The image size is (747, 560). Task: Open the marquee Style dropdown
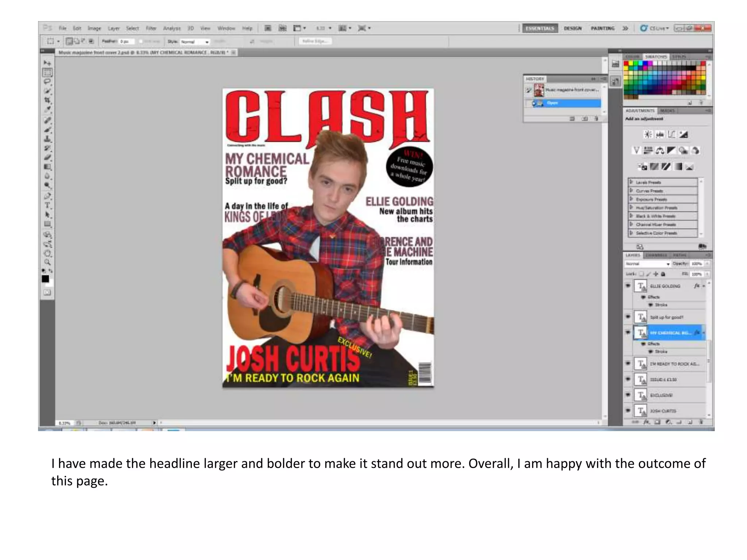coord(195,42)
